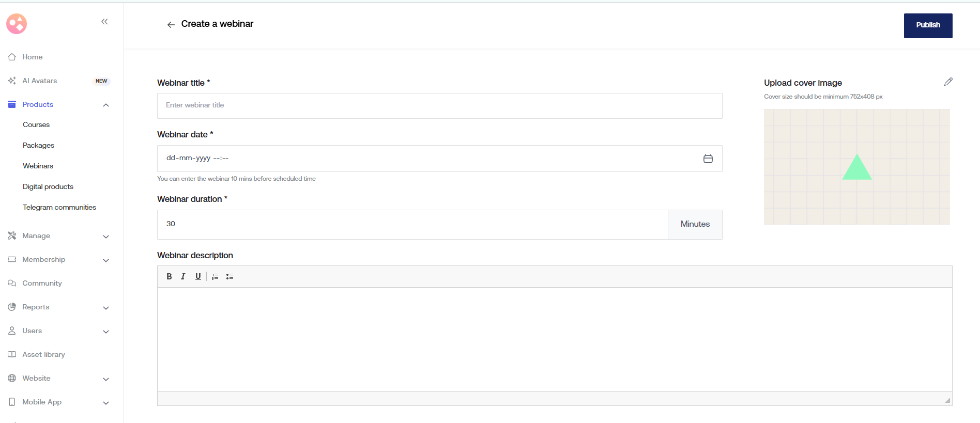Insert a bulleted list in description
The width and height of the screenshot is (980, 423).
click(x=230, y=277)
